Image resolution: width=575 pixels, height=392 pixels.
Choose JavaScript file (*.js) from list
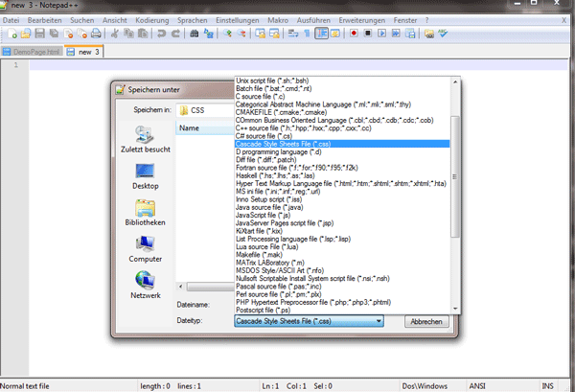pyautogui.click(x=342, y=215)
